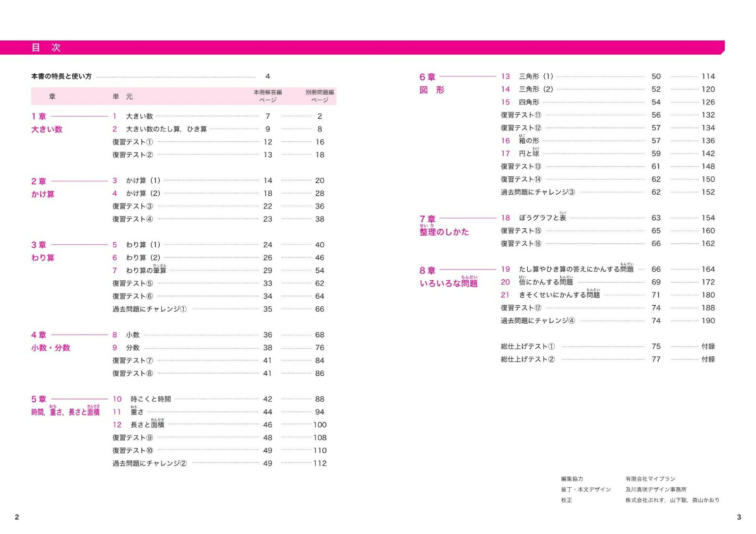This screenshot has width=756, height=534.
Task: Click the 別冊問題編 ページ column header
Action: [319, 96]
